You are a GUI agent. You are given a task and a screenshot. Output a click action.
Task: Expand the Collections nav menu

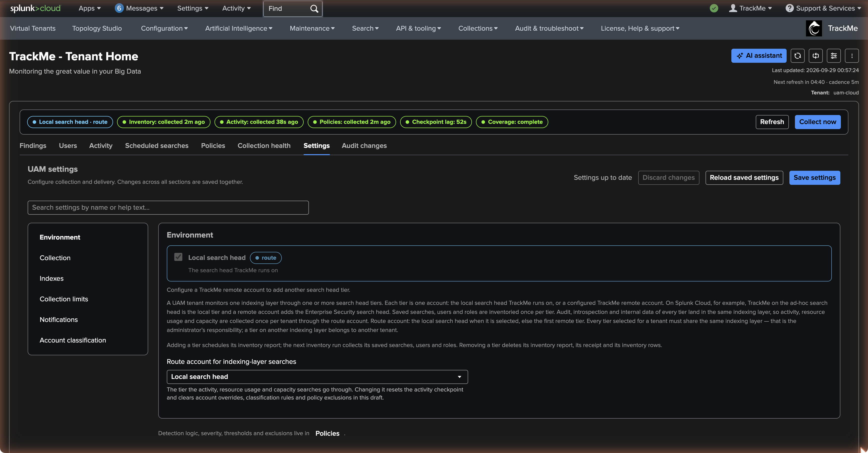tap(478, 28)
